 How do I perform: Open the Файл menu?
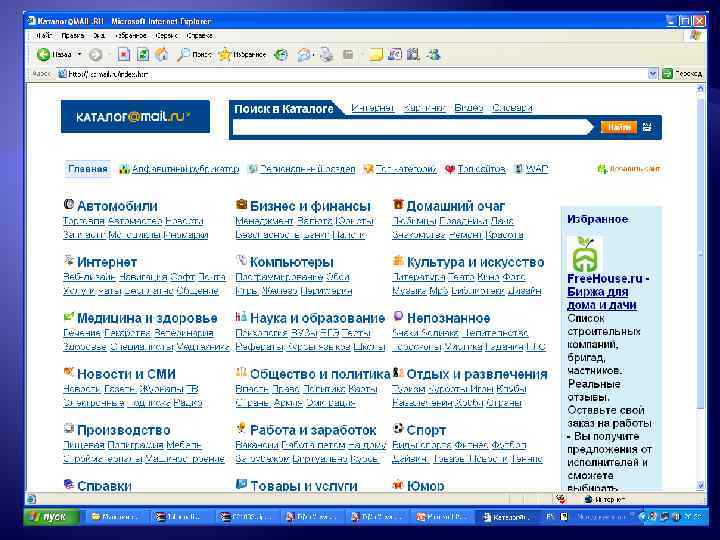point(44,35)
